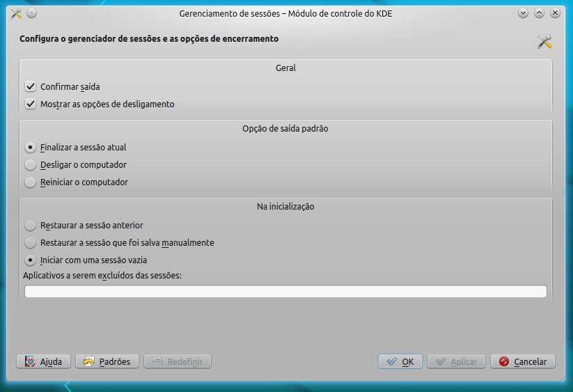Open Ajuda help button
Image resolution: width=573 pixels, height=392 pixels.
(43, 361)
